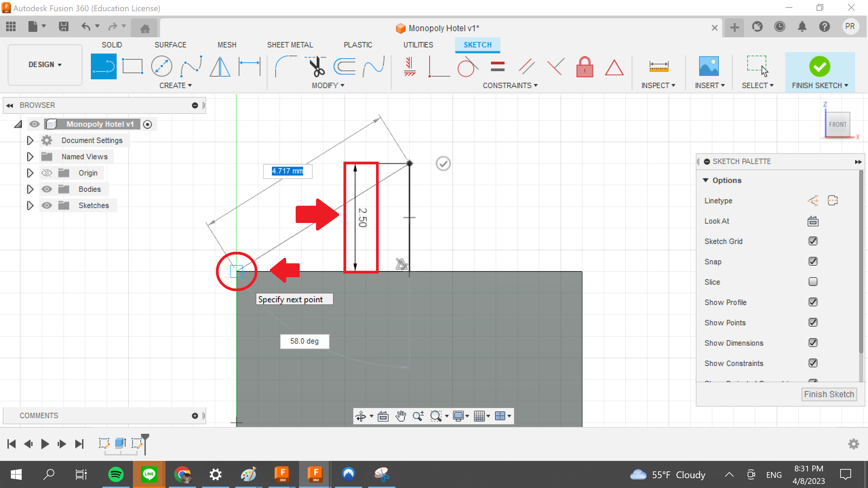Click the Save icon
This screenshot has width=868, height=488.
pyautogui.click(x=63, y=26)
